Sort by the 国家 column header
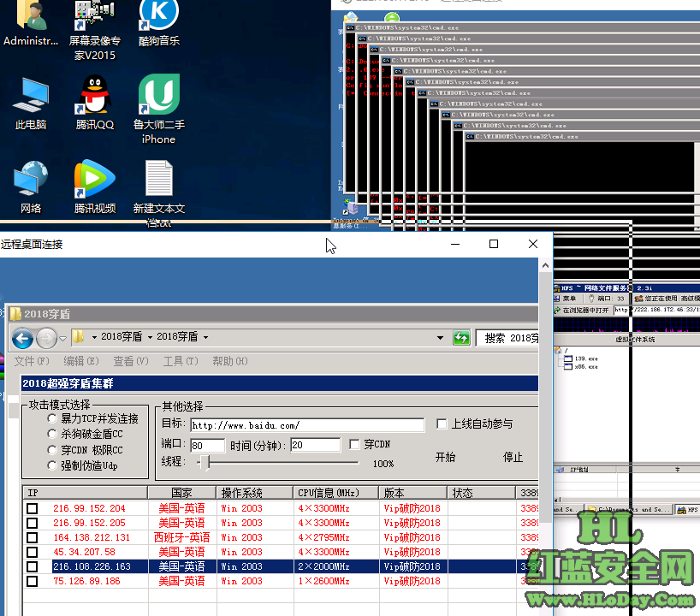Screen dimensions: 700x616 tap(181, 493)
